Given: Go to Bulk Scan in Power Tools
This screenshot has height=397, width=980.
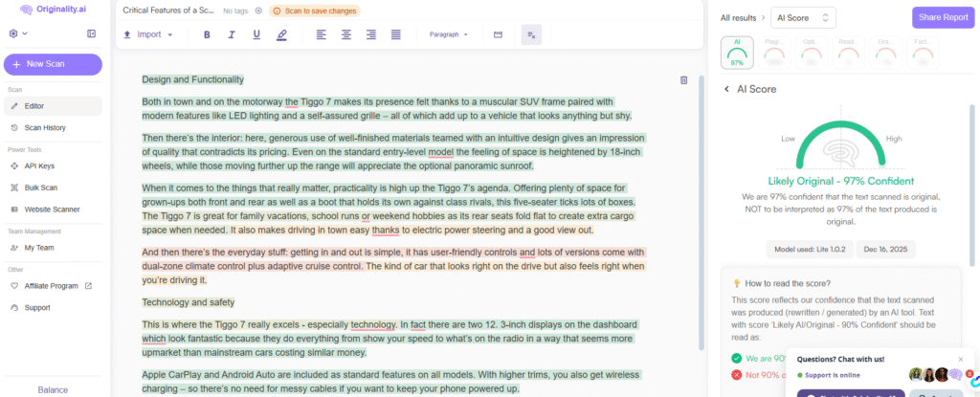Looking at the screenshot, I should coord(40,187).
